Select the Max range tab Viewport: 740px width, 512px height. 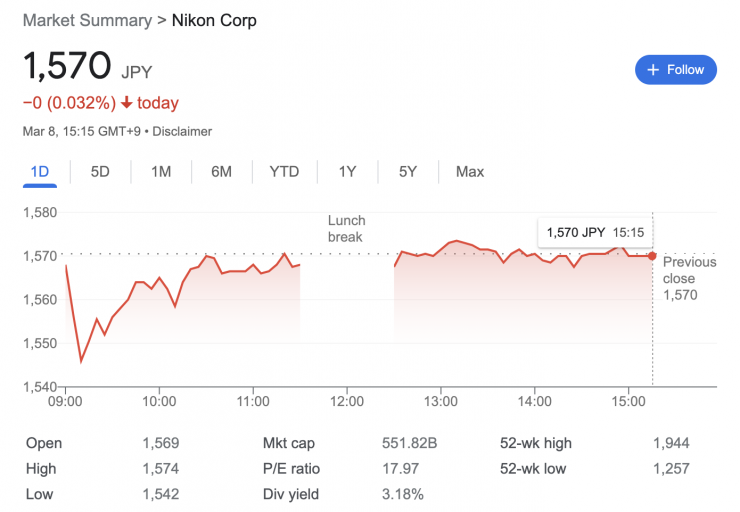point(470,172)
